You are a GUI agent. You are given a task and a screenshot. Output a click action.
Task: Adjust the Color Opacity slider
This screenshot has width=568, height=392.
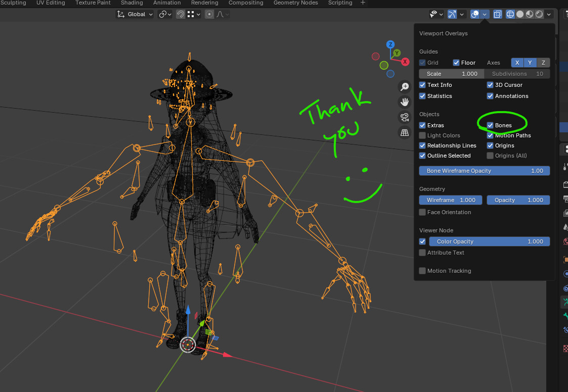click(490, 241)
